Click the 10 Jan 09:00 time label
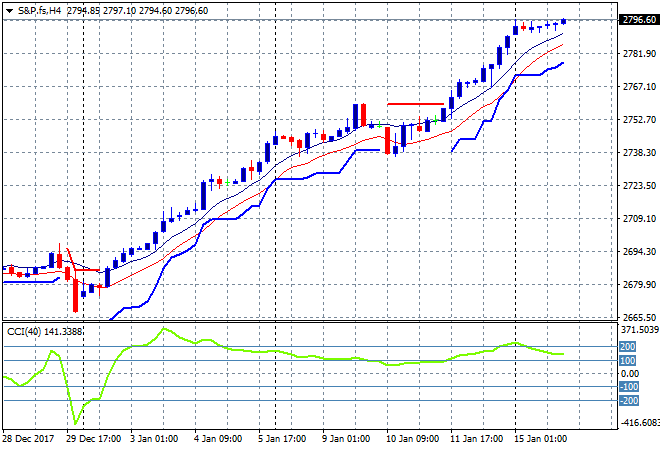The height and width of the screenshot is (450, 660). [x=412, y=439]
